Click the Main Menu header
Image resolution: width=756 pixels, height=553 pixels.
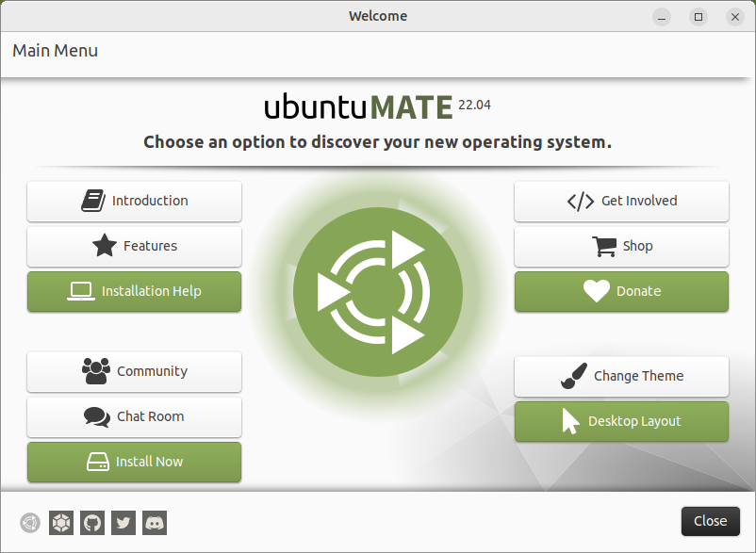(x=55, y=51)
